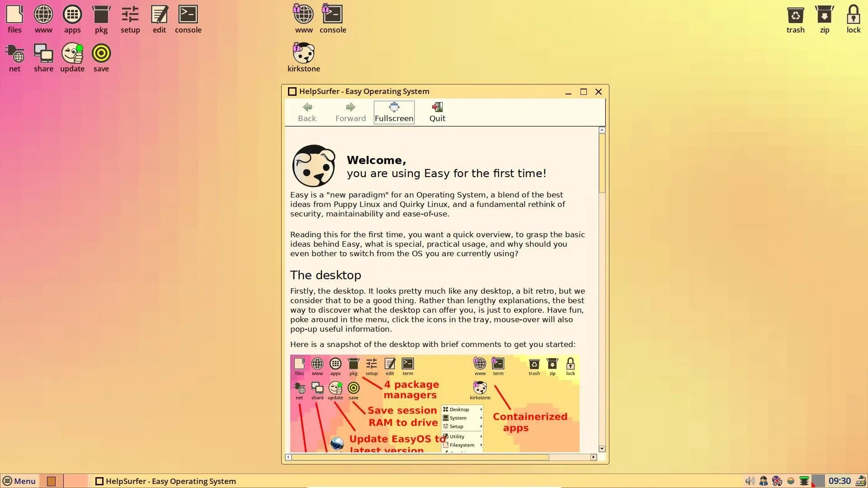Click the horizontal scrollbar thumb in HelpSurfer
Image resolution: width=868 pixels, height=488 pixels.
tap(420, 457)
